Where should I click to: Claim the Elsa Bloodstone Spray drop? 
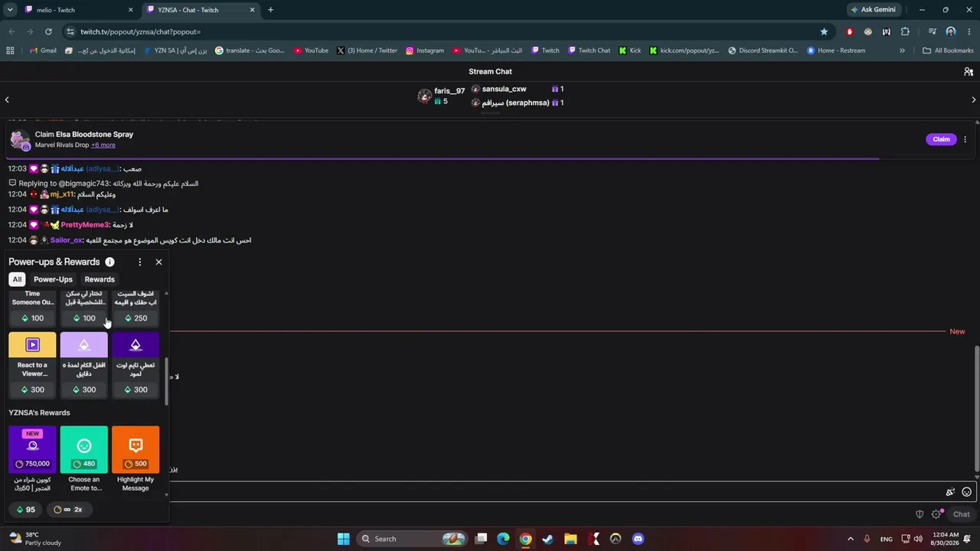tap(941, 139)
